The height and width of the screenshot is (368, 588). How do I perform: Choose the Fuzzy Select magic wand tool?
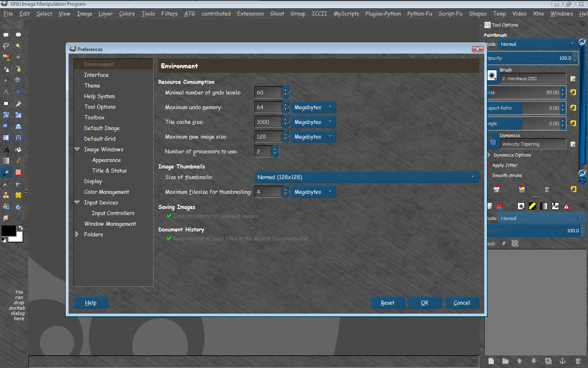coord(18,46)
